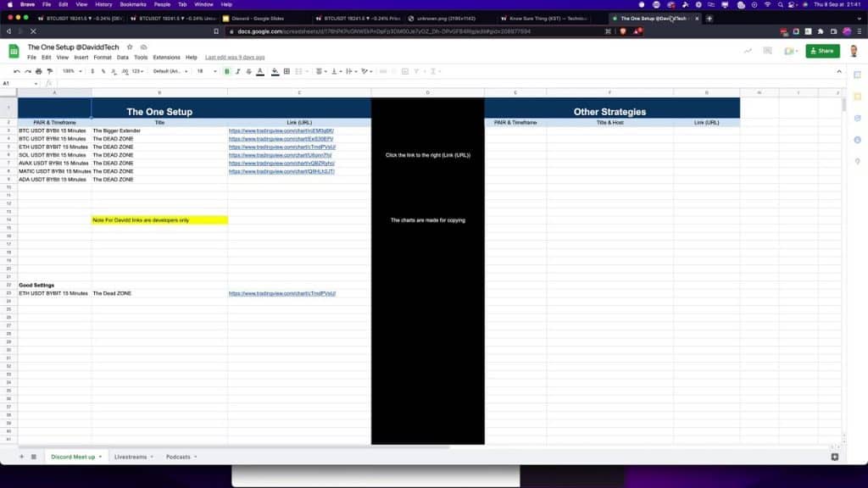Click the green Share button
This screenshot has height=488, width=868.
[822, 51]
